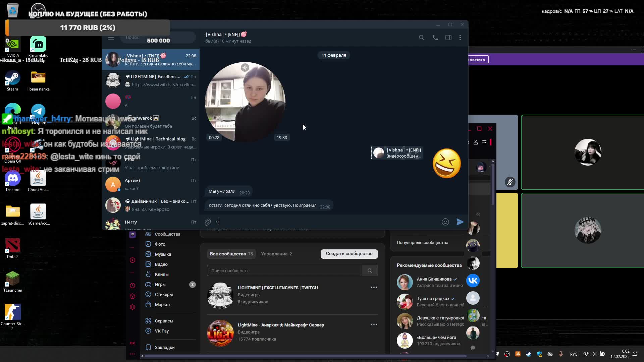644x362 pixels.
Task: Search within the Vishna chat
Action: pyautogui.click(x=422, y=38)
